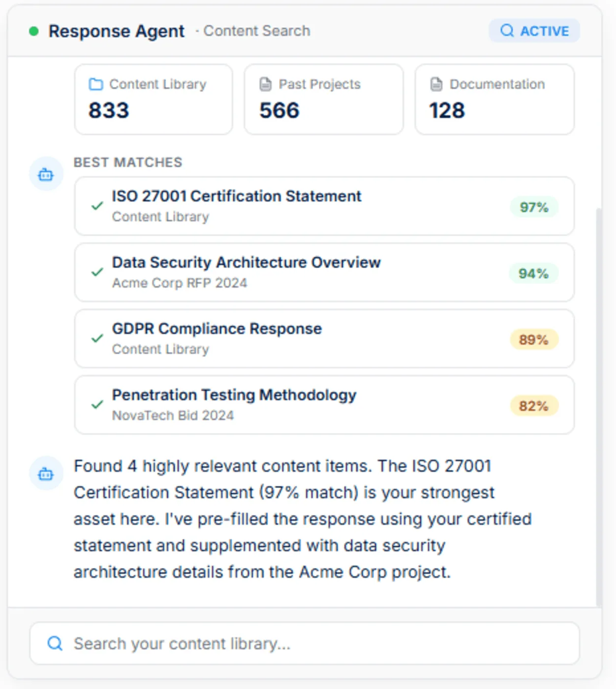Select the GDPR Compliance Response match
The image size is (616, 689).
324,339
